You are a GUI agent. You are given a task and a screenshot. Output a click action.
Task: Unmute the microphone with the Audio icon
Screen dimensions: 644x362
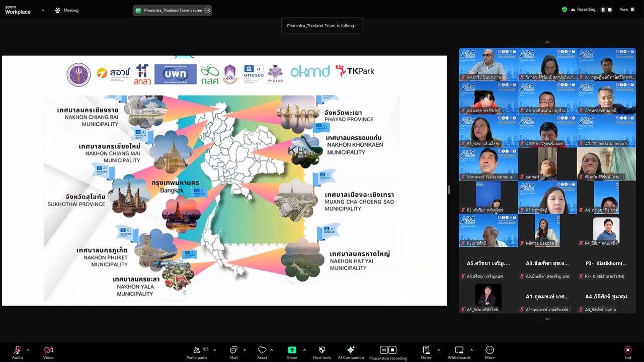pos(17,350)
